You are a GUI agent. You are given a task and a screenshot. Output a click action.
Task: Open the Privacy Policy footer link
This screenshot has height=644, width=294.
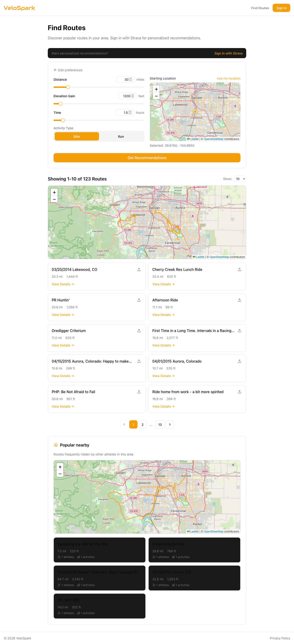tap(280, 638)
